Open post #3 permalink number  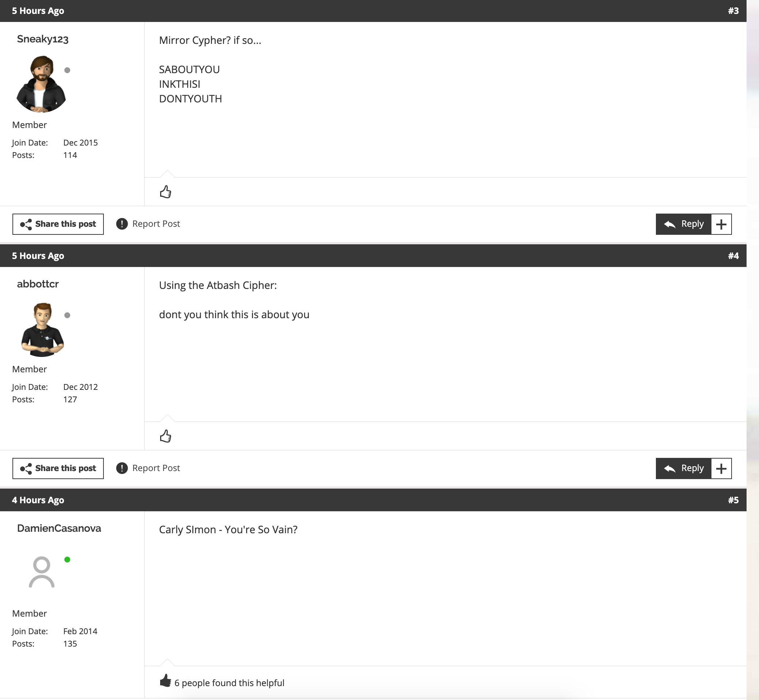(x=733, y=11)
